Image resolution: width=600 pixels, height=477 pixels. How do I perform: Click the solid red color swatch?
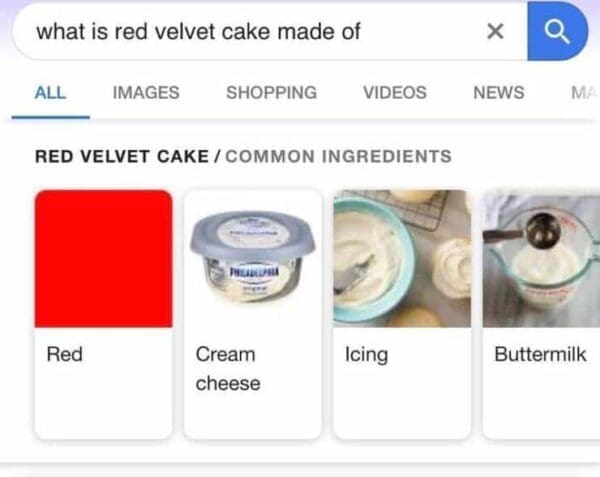103,258
